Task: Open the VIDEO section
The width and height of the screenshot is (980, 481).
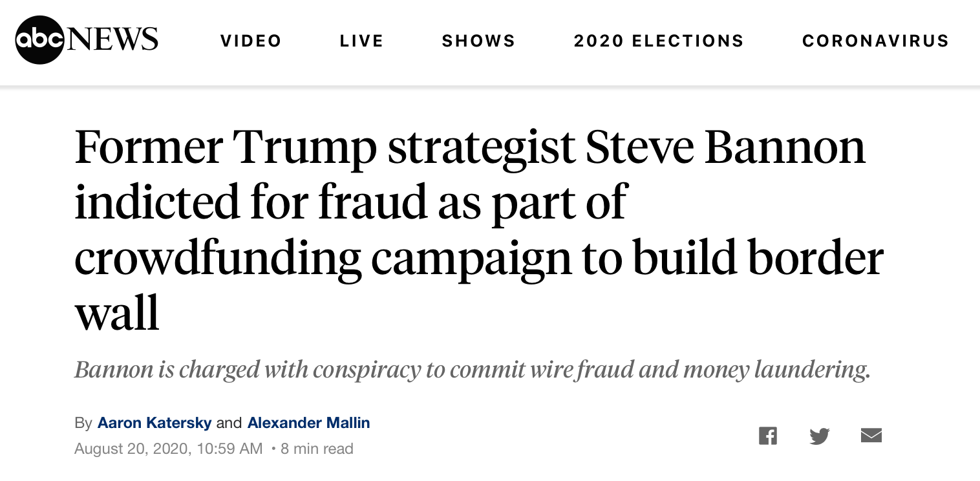Action: pyautogui.click(x=251, y=41)
